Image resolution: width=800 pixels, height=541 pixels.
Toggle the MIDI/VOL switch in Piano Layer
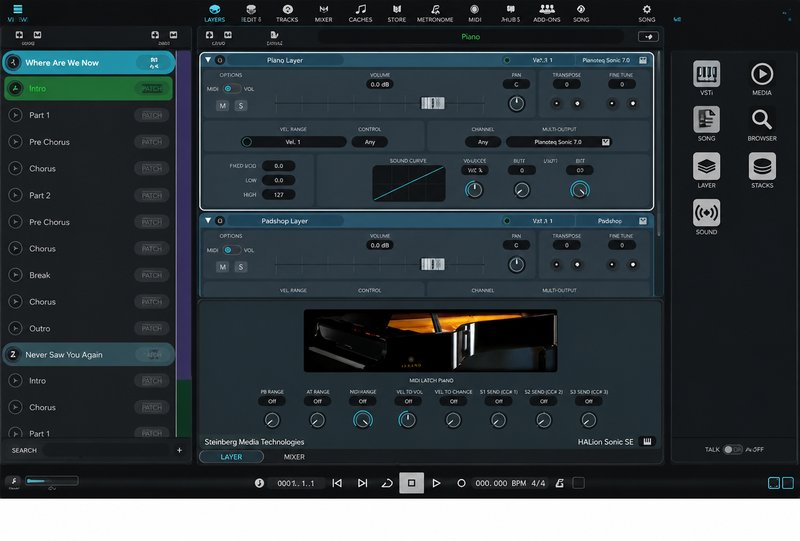(x=231, y=89)
